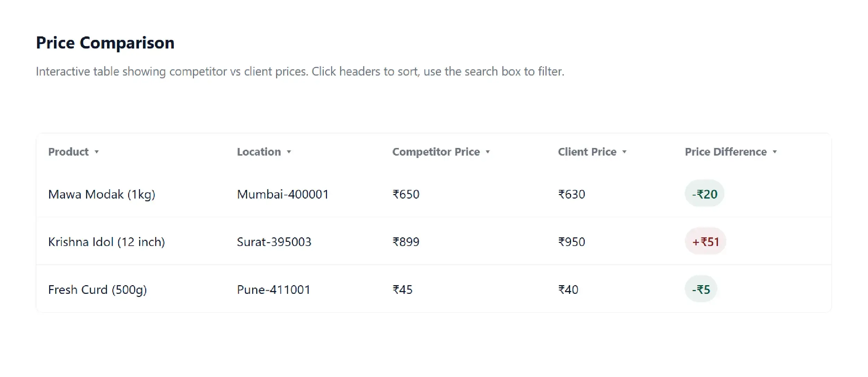Sort table by Location header

point(259,152)
